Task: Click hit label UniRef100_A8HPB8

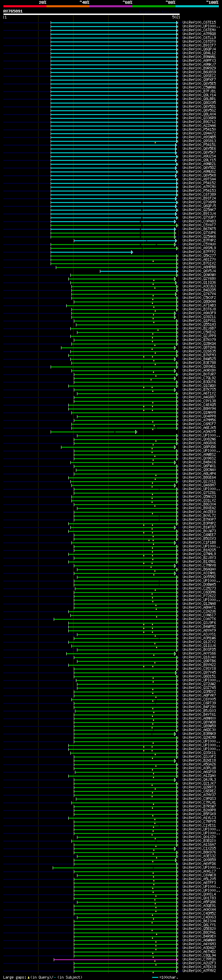Action: [x=199, y=267]
